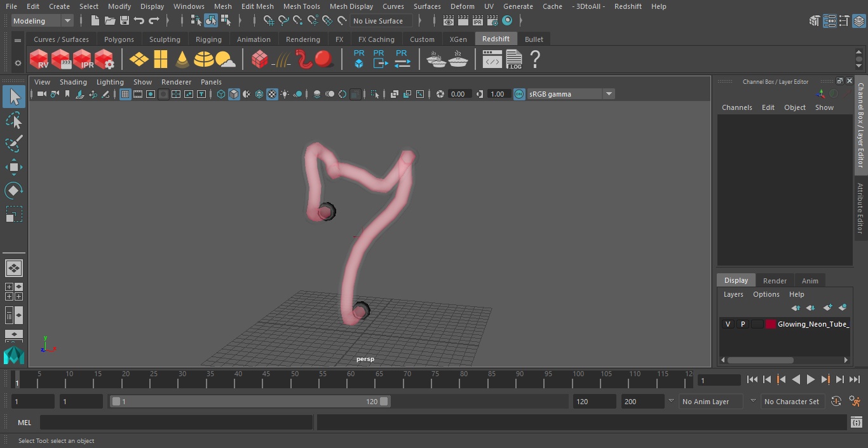Activate the Move tool
This screenshot has width=868, height=448.
[x=14, y=167]
